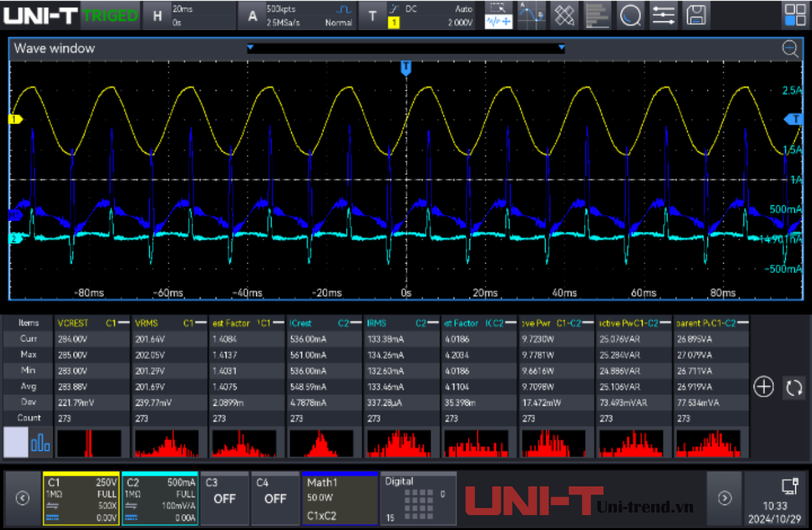Image resolution: width=812 pixels, height=530 pixels.
Task: Turn on channel C4
Action: coord(275,498)
